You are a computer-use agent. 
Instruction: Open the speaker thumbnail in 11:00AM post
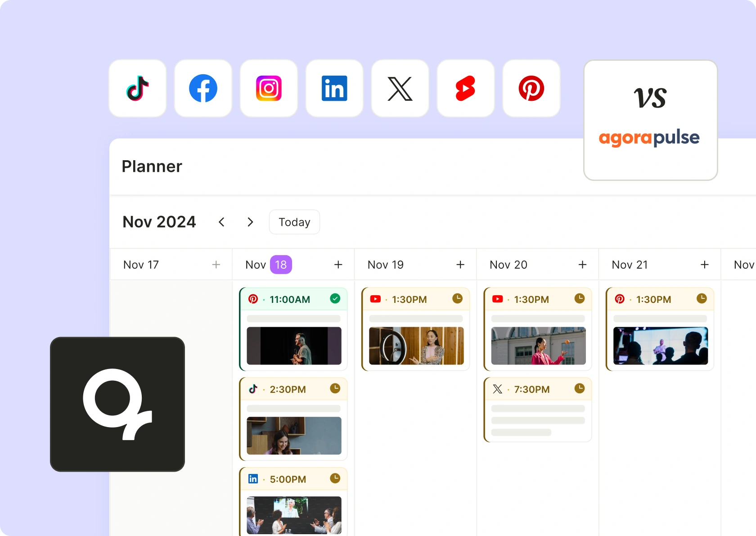tap(294, 346)
